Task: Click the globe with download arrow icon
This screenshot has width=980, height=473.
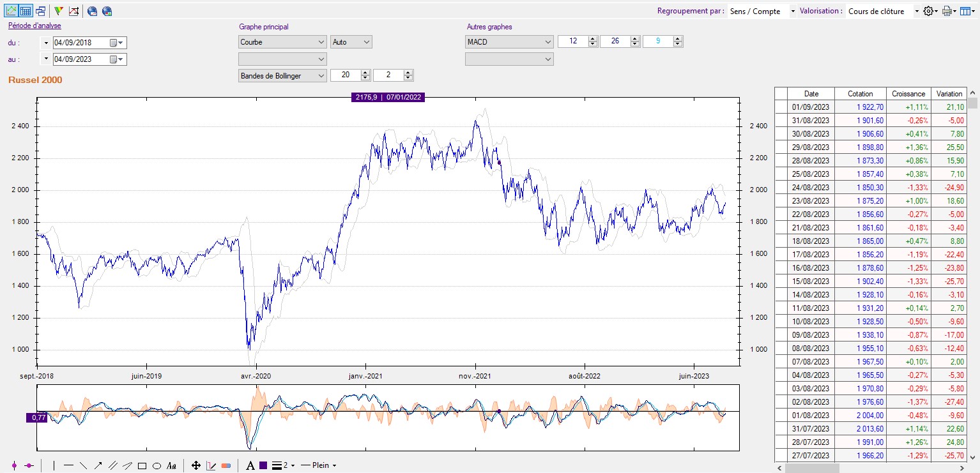Action: [107, 11]
